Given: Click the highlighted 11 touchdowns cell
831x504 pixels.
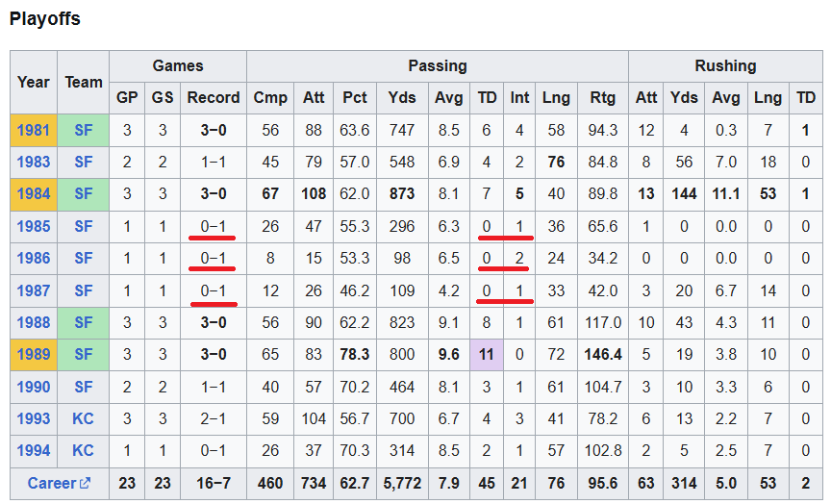Looking at the screenshot, I should coord(487,355).
